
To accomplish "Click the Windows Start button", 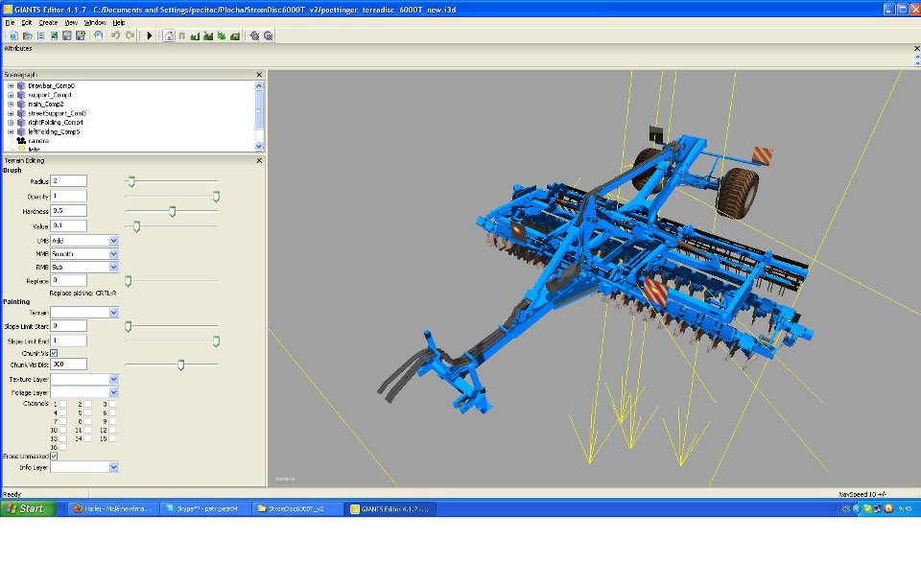I will [28, 508].
